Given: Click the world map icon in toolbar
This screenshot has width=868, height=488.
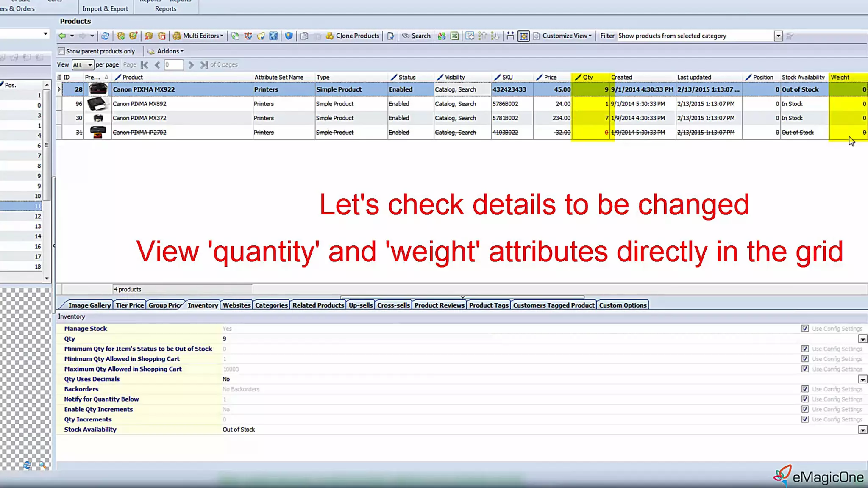Looking at the screenshot, I should [x=274, y=36].
